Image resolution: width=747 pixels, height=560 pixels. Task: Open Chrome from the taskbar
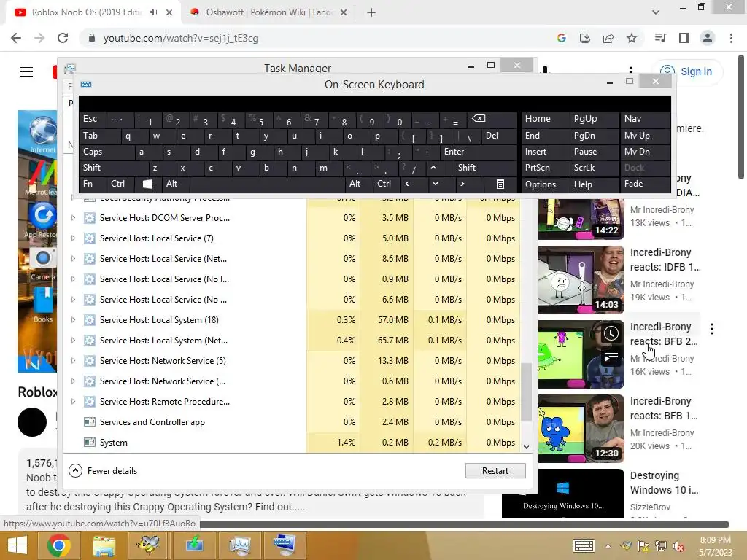point(58,545)
